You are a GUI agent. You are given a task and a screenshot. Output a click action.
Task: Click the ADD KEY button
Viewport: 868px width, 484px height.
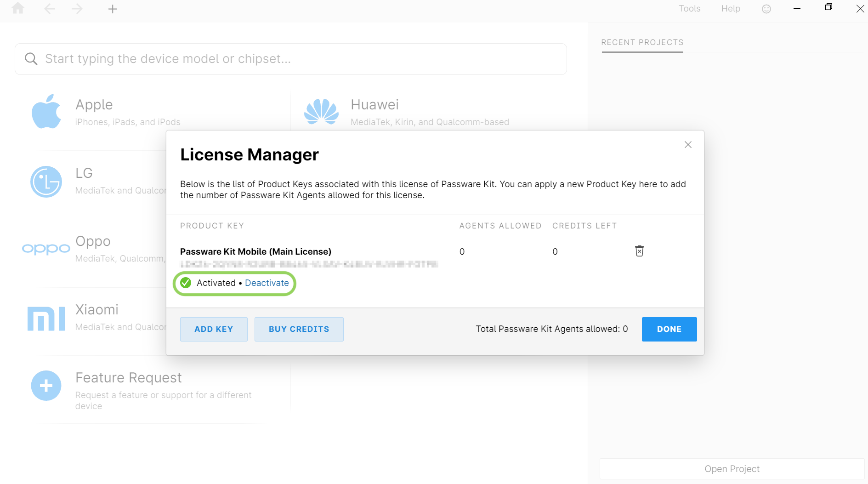pyautogui.click(x=214, y=329)
